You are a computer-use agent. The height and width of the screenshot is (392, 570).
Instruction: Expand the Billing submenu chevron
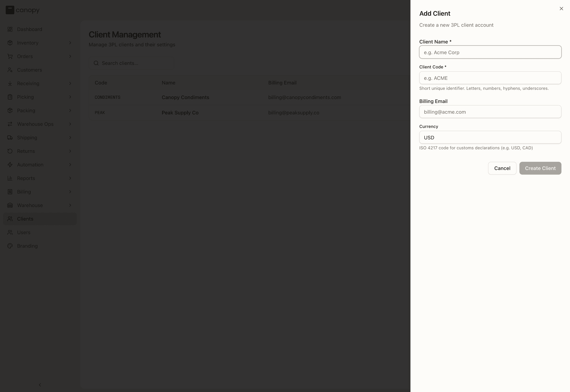pos(70,192)
